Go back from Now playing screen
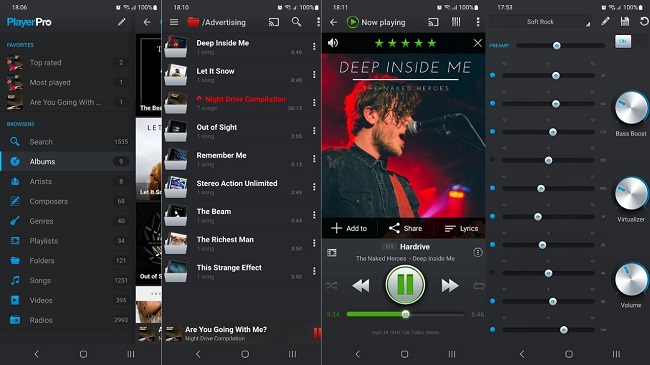650x365 pixels. pyautogui.click(x=334, y=22)
